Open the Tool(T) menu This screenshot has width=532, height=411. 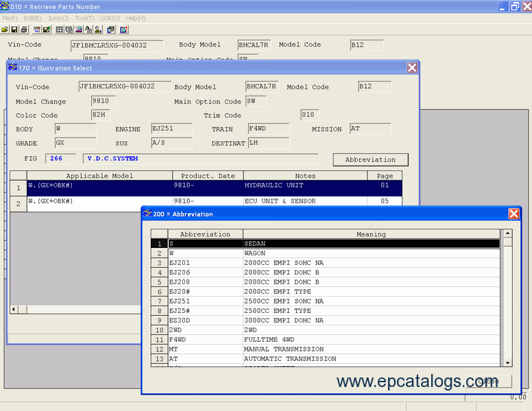84,18
